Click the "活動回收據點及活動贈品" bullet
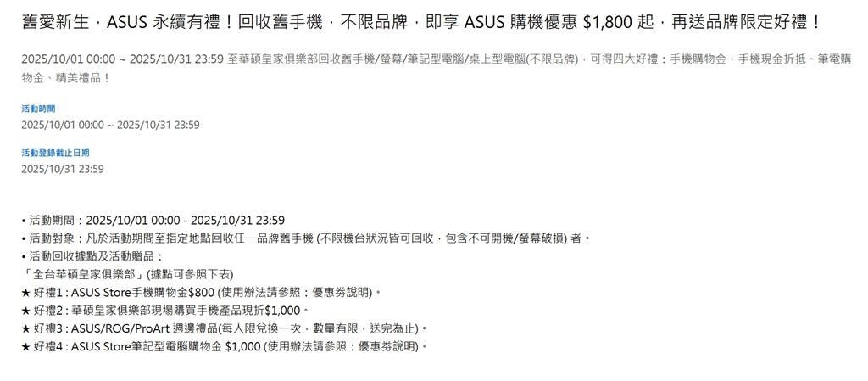 [92, 256]
